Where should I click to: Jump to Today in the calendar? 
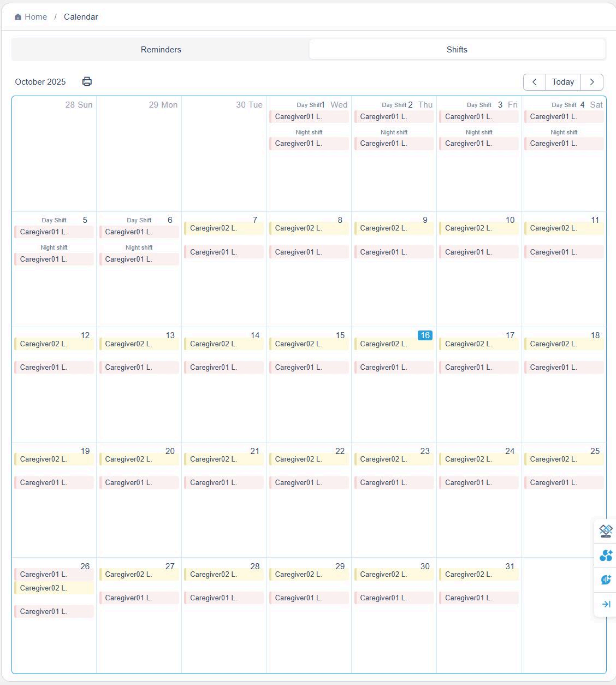tap(562, 82)
